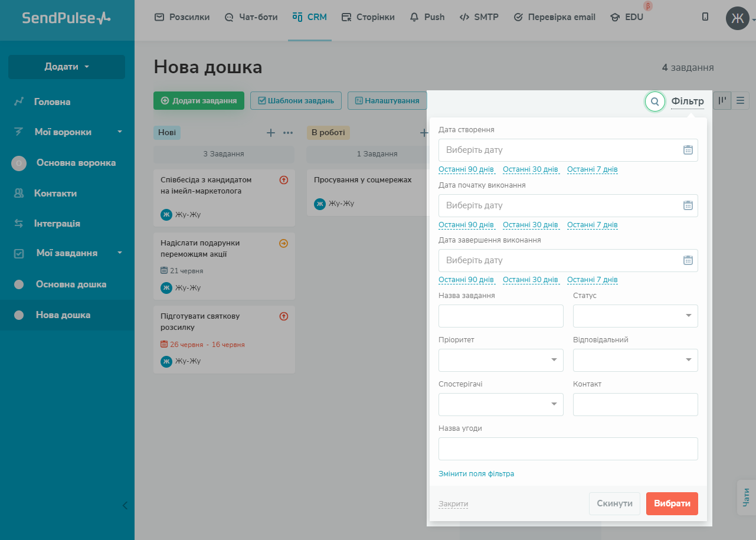The image size is (756, 540).
Task: Click Змінити поля фільтра link
Action: (x=476, y=473)
